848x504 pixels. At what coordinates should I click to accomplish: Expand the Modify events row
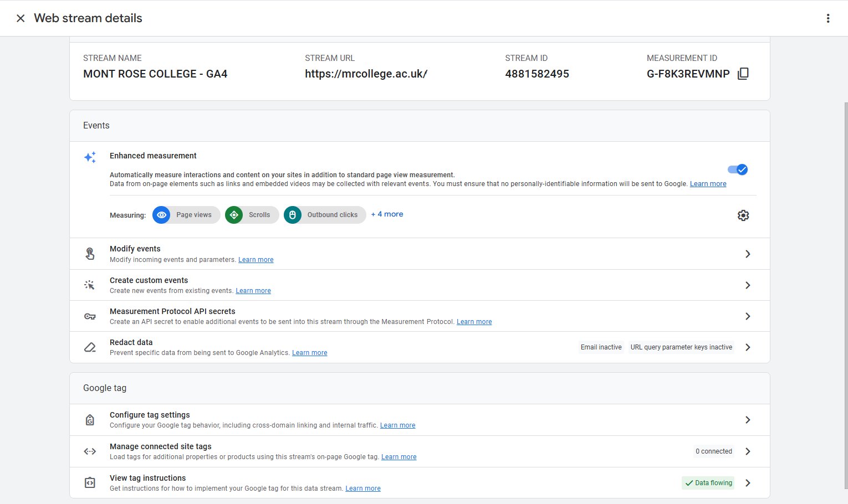pyautogui.click(x=747, y=253)
